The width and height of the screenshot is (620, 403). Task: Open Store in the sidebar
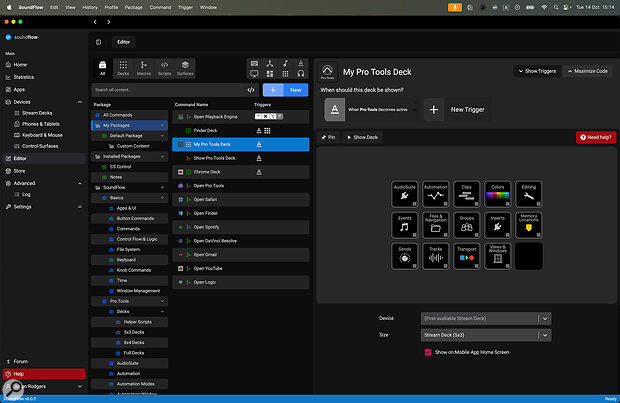[19, 171]
